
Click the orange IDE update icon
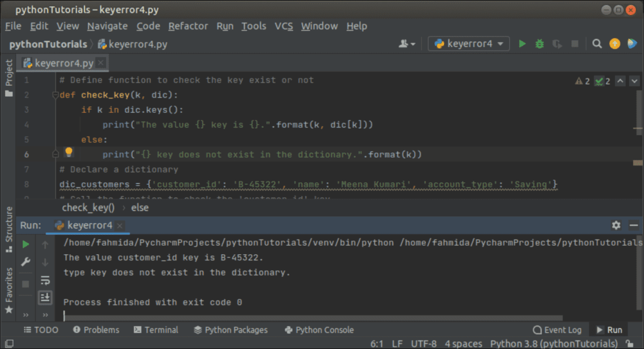[x=615, y=43]
